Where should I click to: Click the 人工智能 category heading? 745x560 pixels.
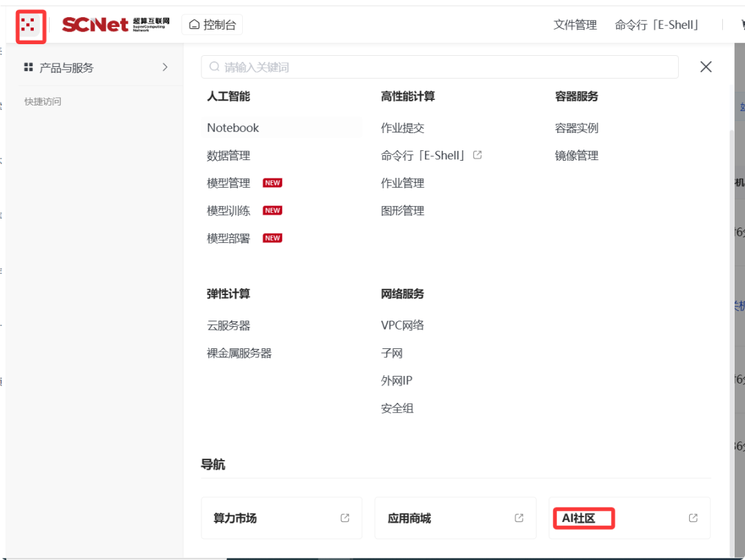click(228, 97)
